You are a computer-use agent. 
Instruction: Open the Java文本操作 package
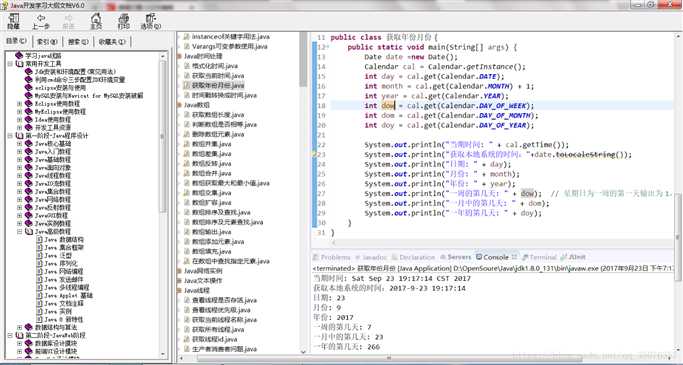203,281
